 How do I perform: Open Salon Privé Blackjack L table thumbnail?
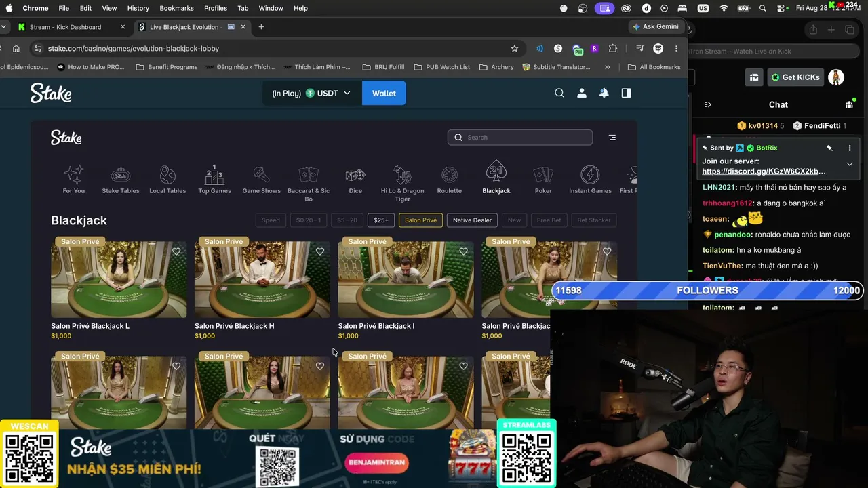pos(119,279)
